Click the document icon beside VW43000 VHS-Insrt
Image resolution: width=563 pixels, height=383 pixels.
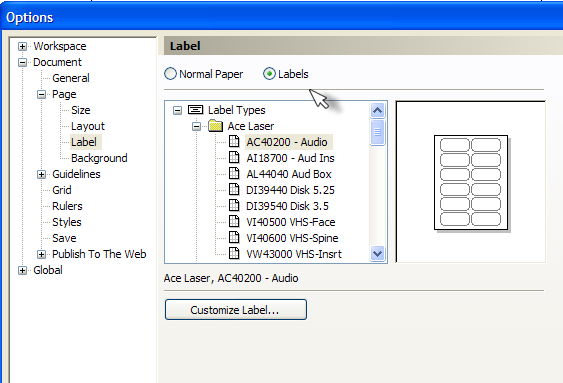234,253
